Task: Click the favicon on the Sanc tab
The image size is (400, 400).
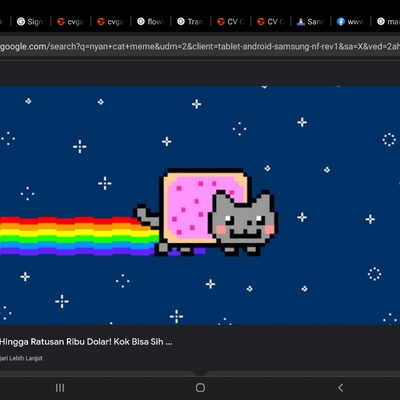Action: coord(301,22)
